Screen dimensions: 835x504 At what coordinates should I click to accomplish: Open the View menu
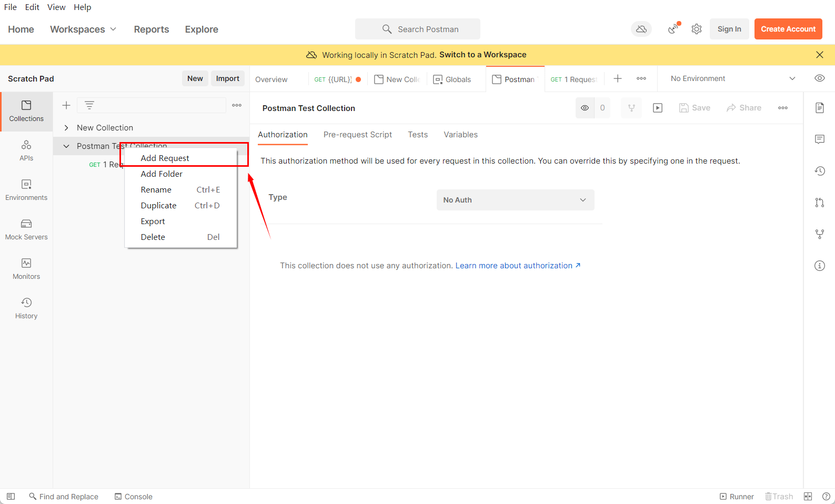click(x=56, y=7)
